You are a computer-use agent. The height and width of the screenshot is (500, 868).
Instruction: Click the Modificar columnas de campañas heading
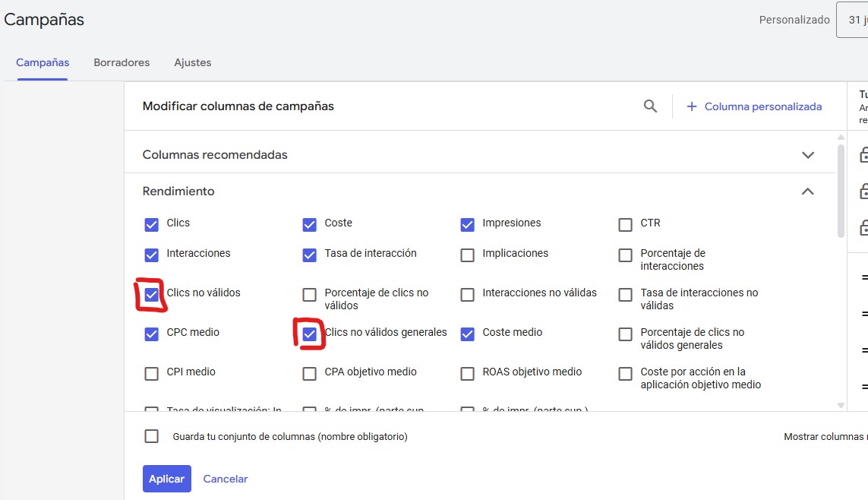click(x=238, y=106)
